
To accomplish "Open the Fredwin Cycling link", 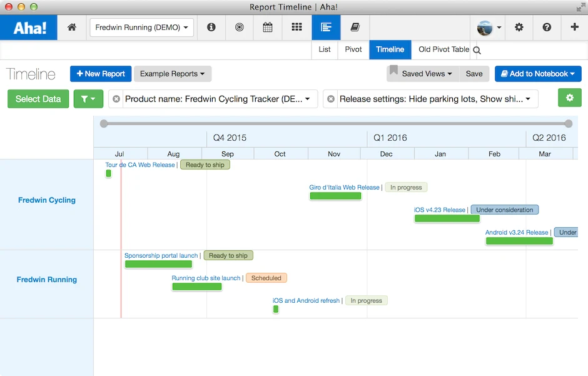I will [47, 200].
